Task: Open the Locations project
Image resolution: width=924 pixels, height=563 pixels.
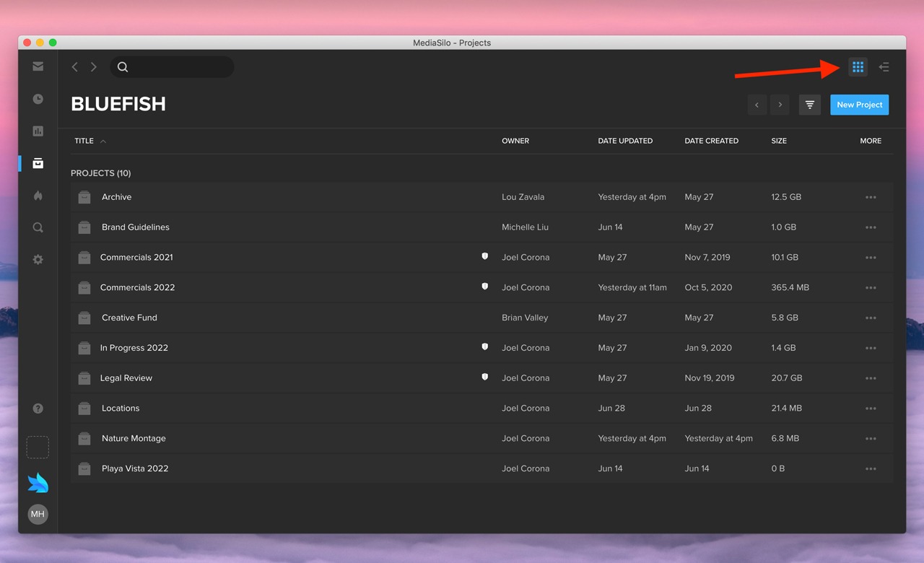Action: pyautogui.click(x=120, y=409)
